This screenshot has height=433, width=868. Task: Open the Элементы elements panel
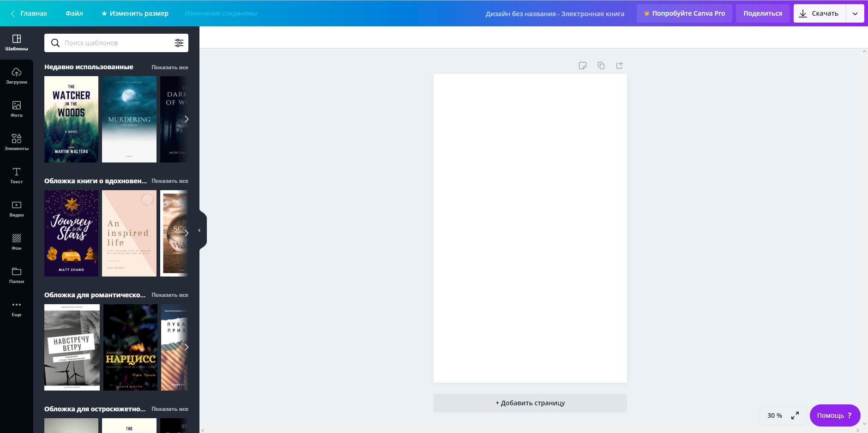click(x=17, y=143)
